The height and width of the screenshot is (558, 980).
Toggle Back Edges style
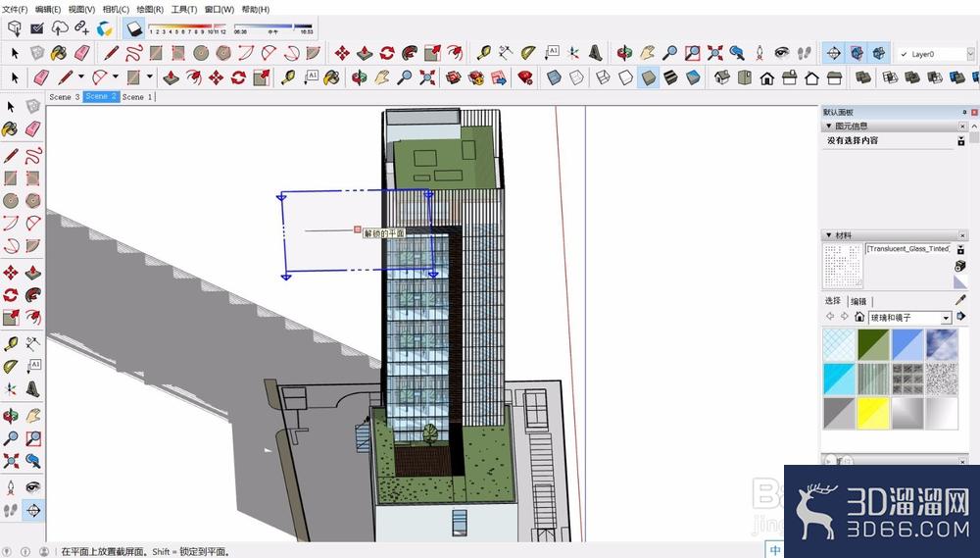pyautogui.click(x=577, y=77)
